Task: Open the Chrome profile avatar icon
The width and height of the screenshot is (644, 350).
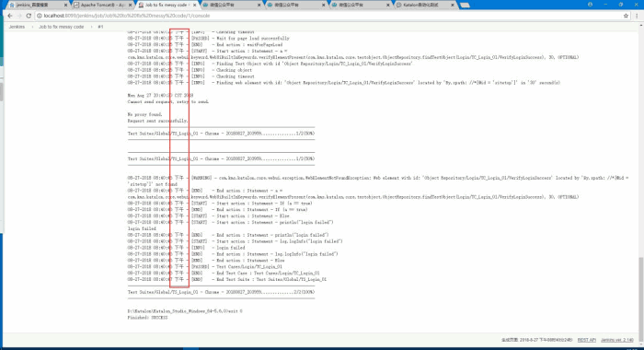Action: (x=591, y=5)
